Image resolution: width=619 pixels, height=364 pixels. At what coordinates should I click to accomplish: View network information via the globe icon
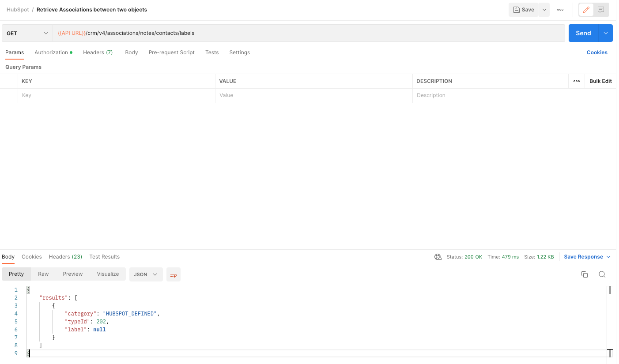(438, 256)
